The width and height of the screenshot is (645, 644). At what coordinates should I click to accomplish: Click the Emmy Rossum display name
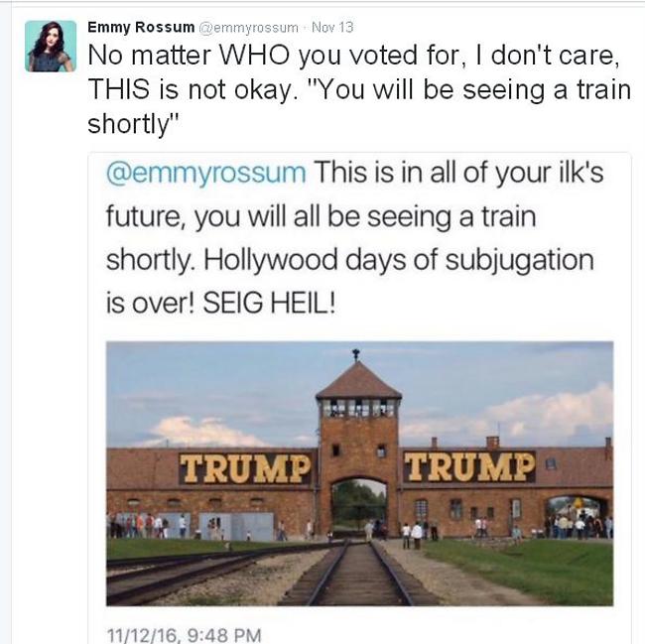point(141,27)
